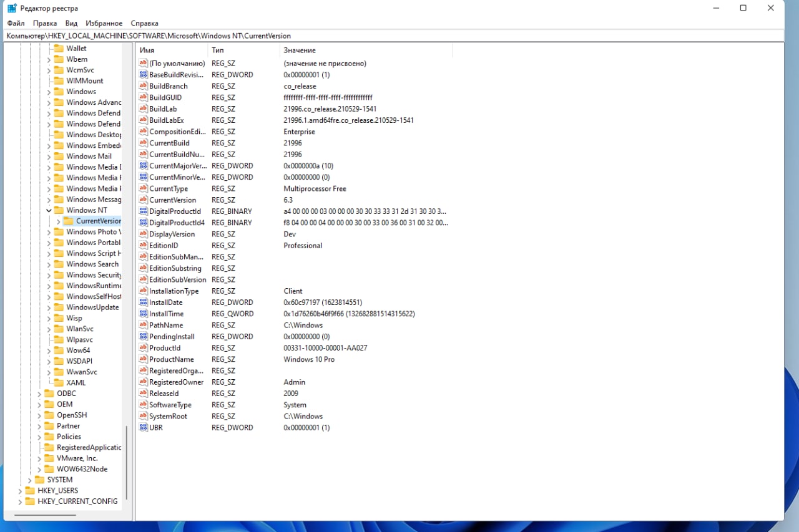Click the tree pane vertical scrollbar
The height and width of the screenshot is (532, 799).
[127, 462]
